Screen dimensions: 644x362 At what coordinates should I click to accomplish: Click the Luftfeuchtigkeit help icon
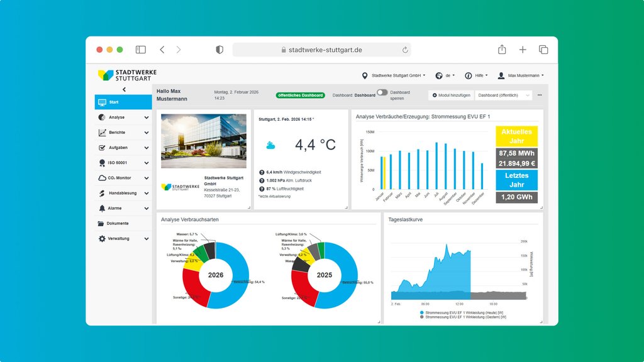(x=262, y=189)
